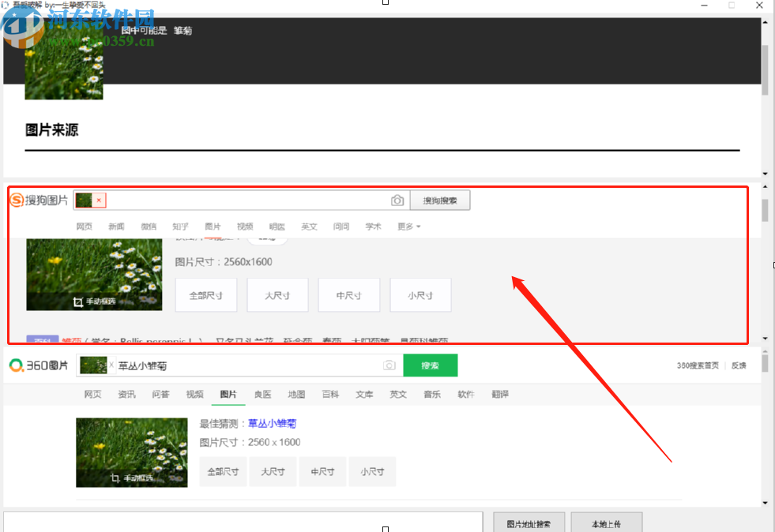Click the camera icon in 360 search box

tap(389, 365)
